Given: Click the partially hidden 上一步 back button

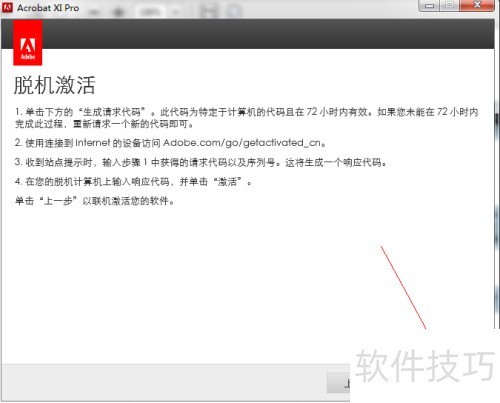Looking at the screenshot, I should [x=339, y=383].
